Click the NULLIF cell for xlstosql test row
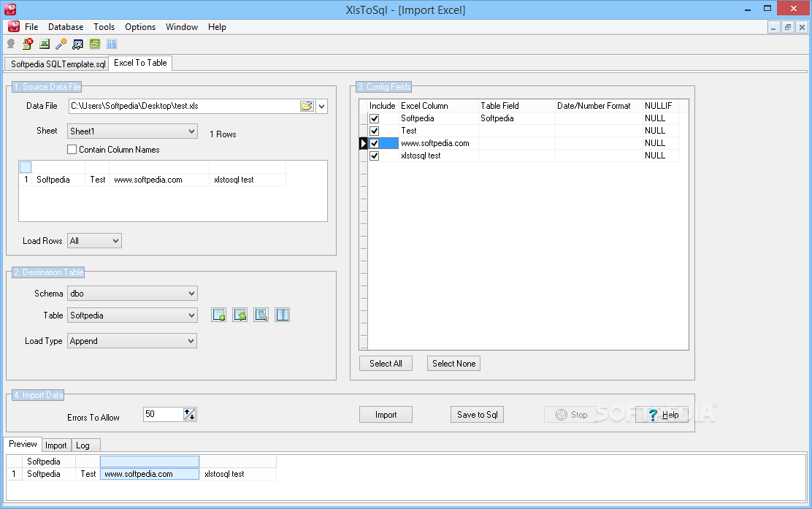This screenshot has height=509, width=812. point(660,156)
